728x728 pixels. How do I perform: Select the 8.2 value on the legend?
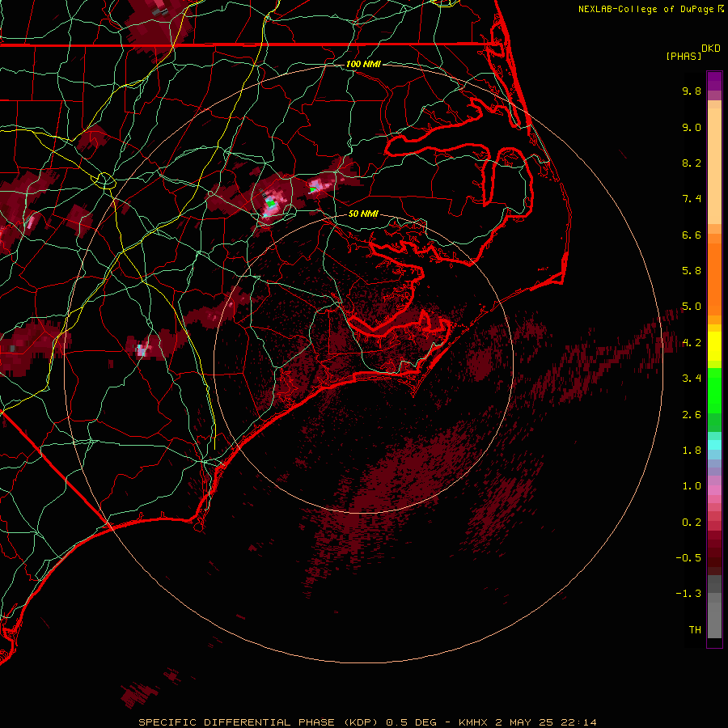(x=692, y=163)
